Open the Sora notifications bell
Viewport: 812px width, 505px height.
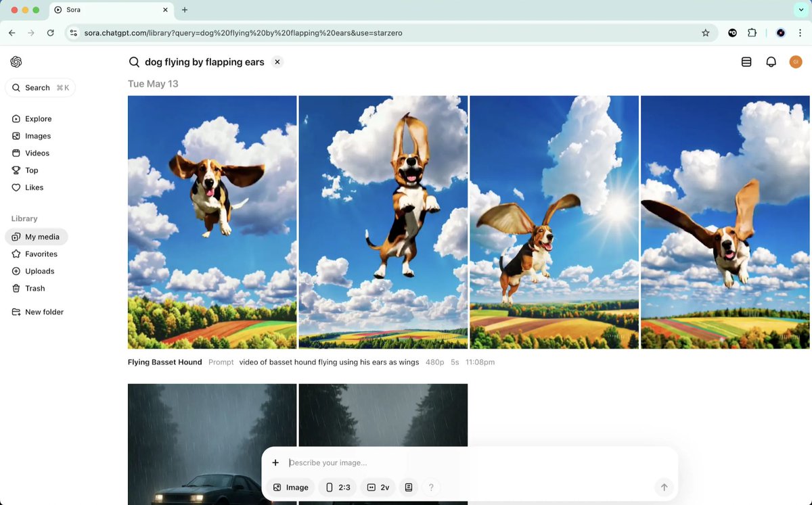pos(771,62)
